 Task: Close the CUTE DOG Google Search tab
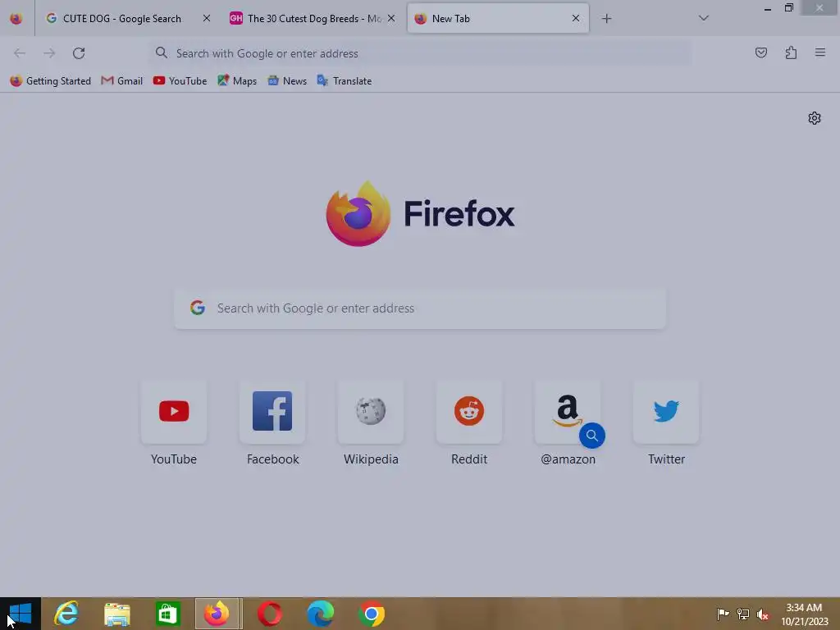(206, 18)
